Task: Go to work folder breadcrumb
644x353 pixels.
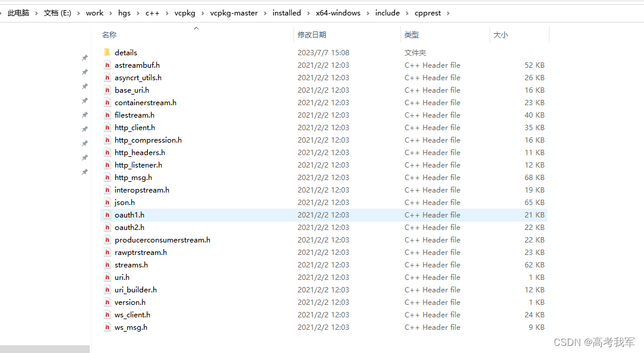Action: coord(94,13)
